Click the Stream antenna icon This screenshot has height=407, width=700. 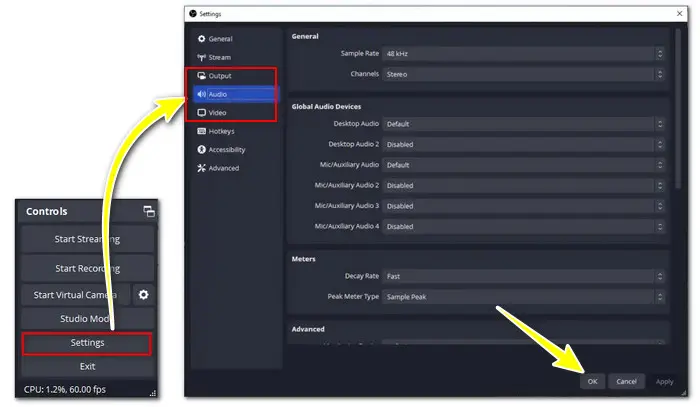[x=202, y=58]
